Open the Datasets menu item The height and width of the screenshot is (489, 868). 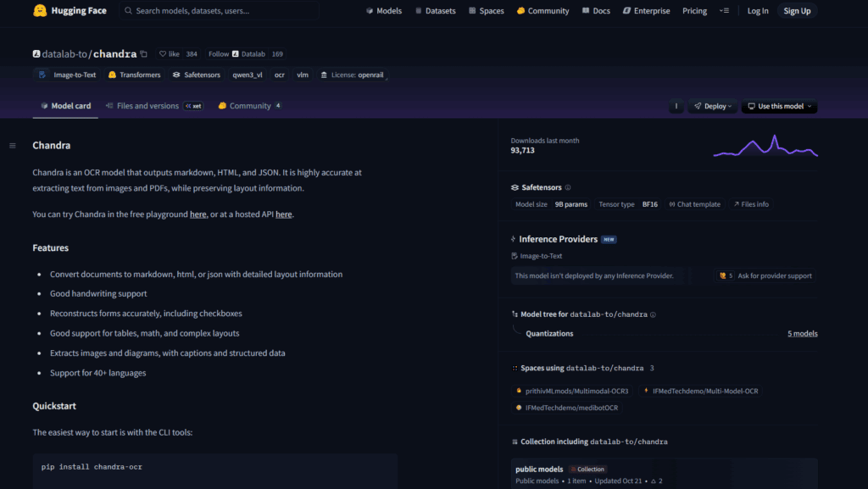[x=435, y=10]
